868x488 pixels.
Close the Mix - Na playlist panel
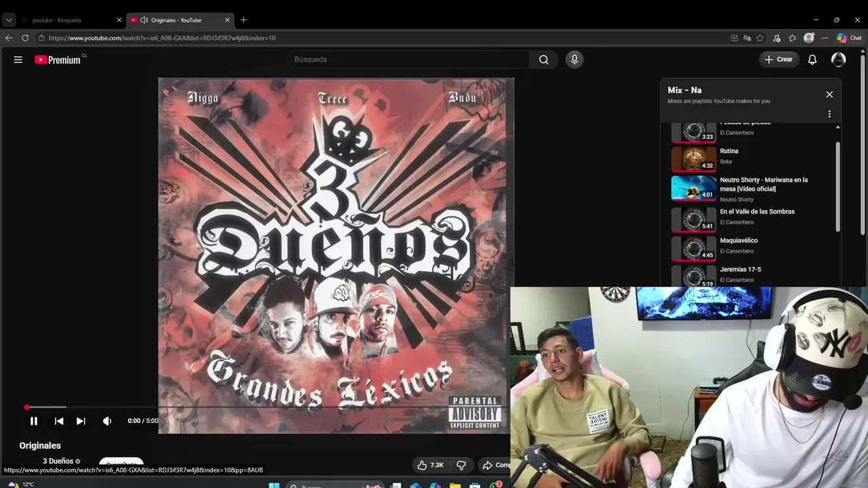829,94
